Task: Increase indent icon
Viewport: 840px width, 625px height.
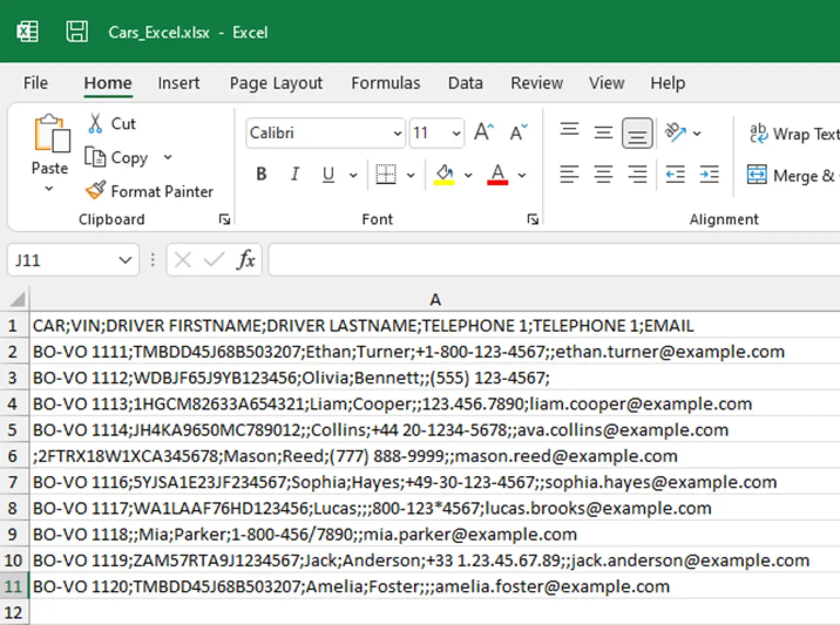Action: (709, 174)
